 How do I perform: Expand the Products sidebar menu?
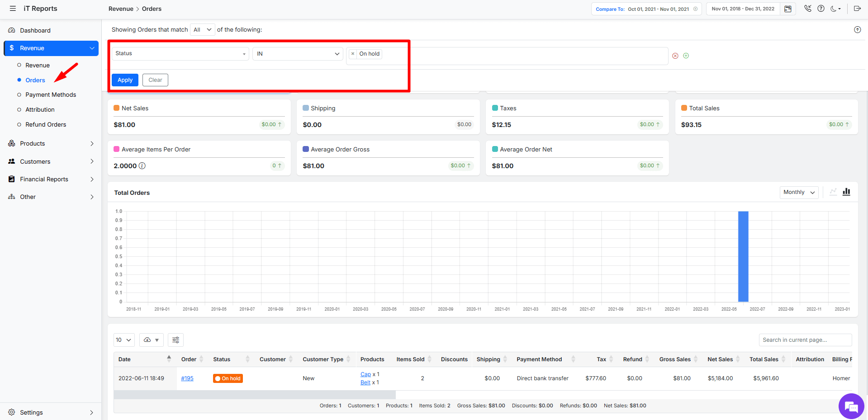point(51,144)
